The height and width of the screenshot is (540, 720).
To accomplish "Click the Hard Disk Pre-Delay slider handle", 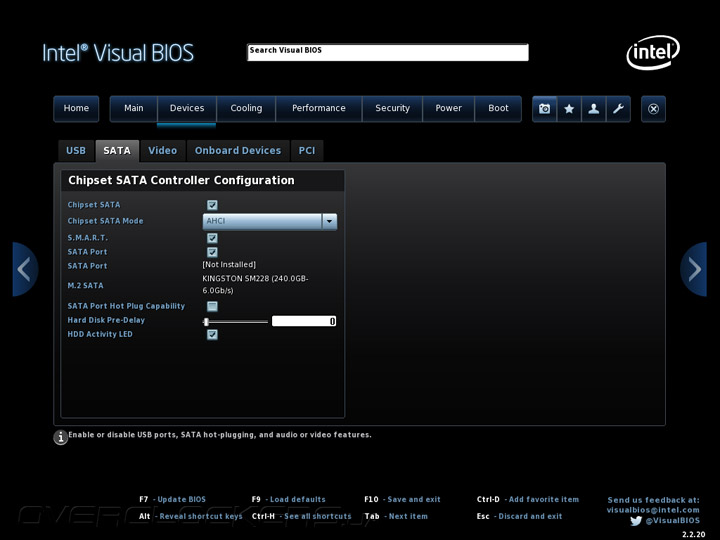I will click(x=206, y=321).
